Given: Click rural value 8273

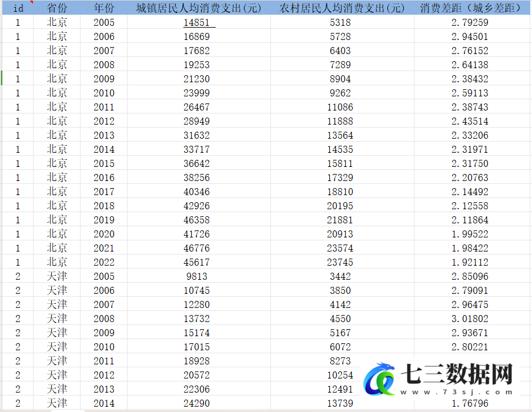Looking at the screenshot, I should click(340, 361).
